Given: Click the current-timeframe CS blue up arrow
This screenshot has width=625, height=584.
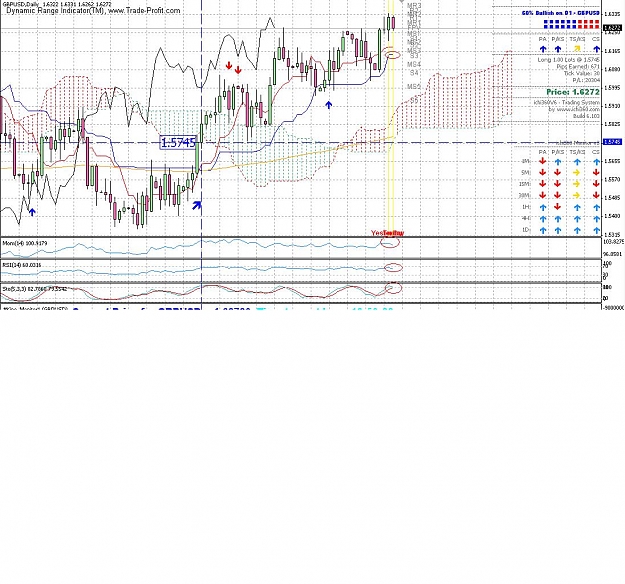Looking at the screenshot, I should pos(596,49).
